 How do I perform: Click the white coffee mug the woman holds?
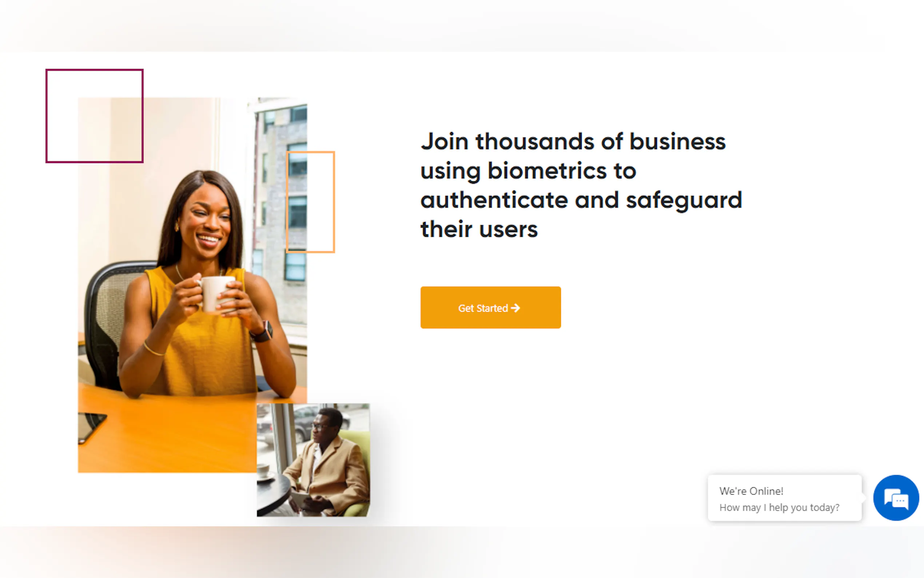tap(216, 294)
